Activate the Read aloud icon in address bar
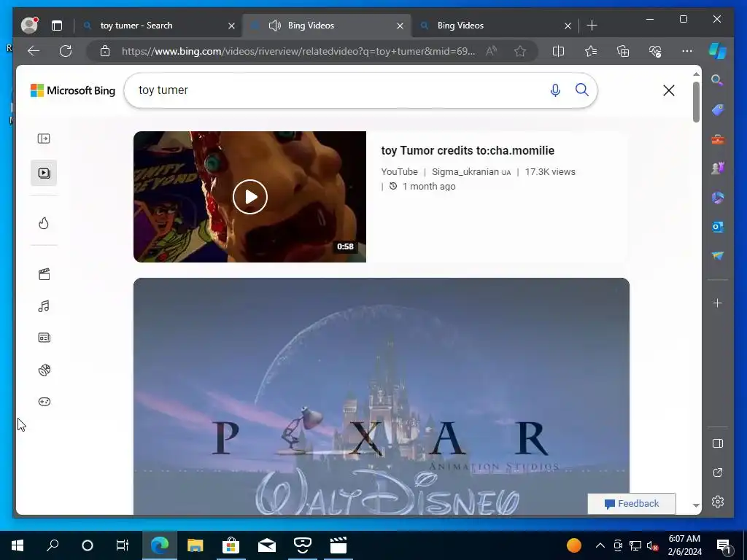The height and width of the screenshot is (560, 747). tap(491, 51)
